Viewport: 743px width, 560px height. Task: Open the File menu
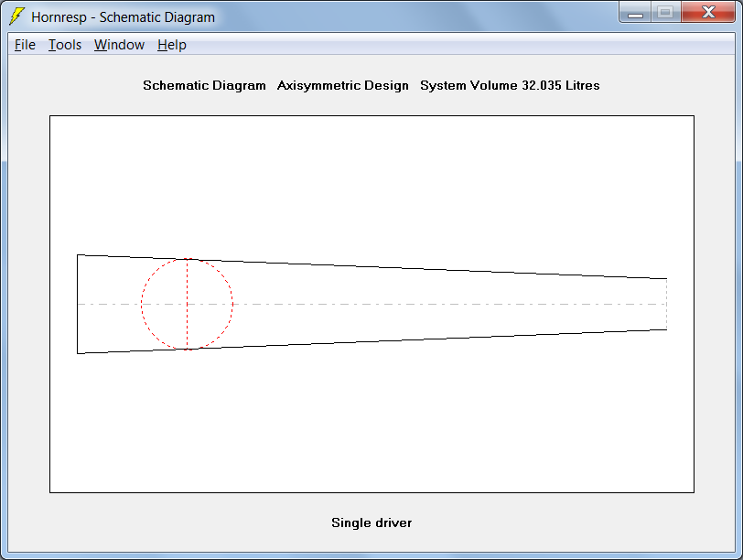[25, 45]
